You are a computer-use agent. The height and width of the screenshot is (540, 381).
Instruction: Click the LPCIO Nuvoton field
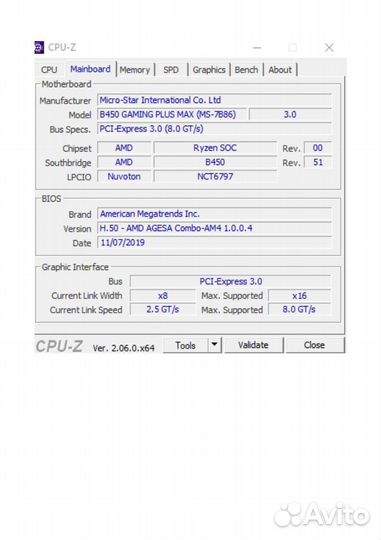pos(124,177)
